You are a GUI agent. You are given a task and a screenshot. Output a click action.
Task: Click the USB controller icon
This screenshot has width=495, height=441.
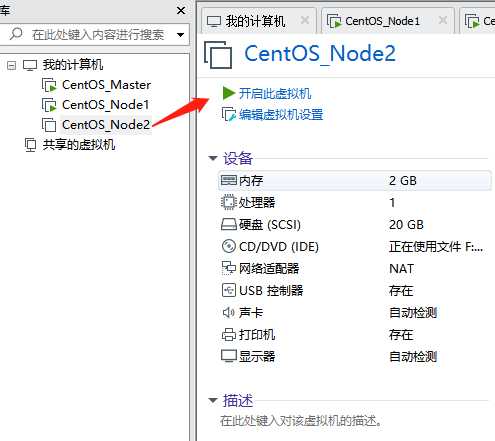[x=229, y=290]
